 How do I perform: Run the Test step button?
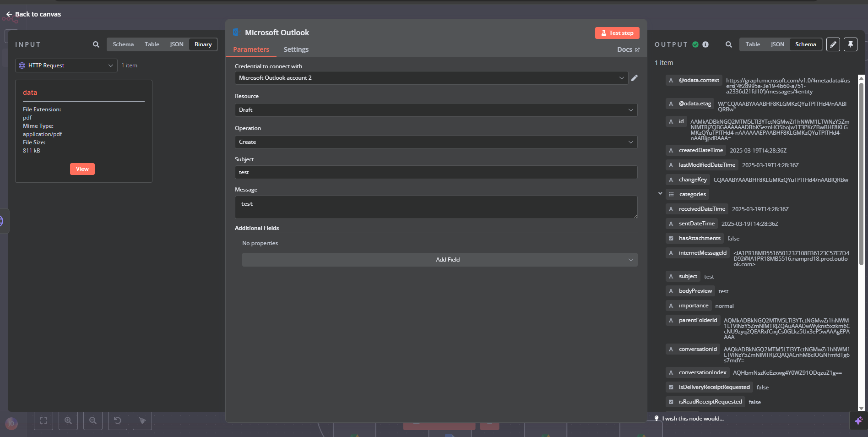tap(617, 33)
